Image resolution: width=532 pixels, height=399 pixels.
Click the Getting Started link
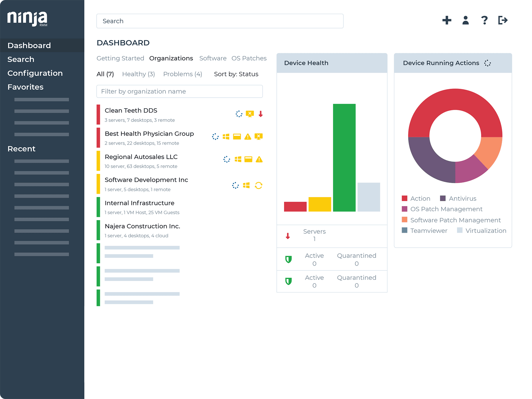[x=120, y=58]
